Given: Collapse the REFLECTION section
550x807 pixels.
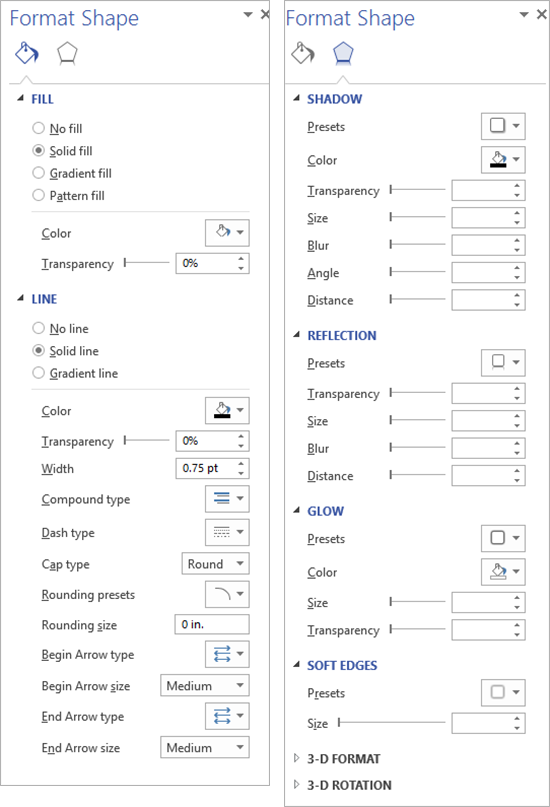Looking at the screenshot, I should [x=296, y=335].
